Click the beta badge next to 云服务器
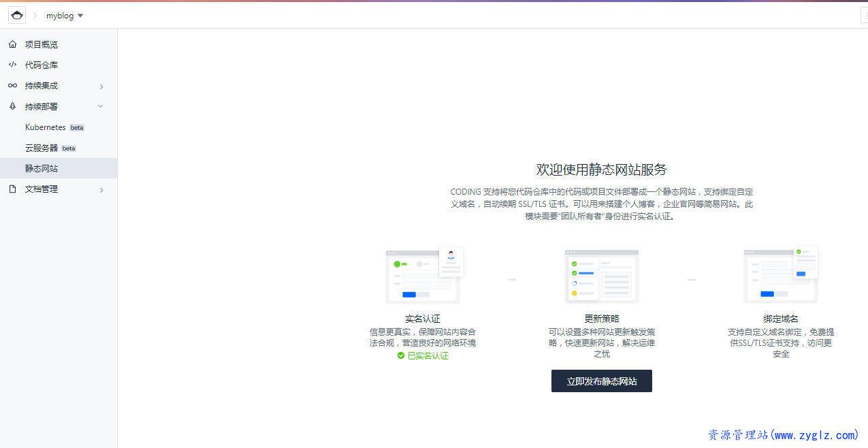This screenshot has width=868, height=448. [x=69, y=148]
